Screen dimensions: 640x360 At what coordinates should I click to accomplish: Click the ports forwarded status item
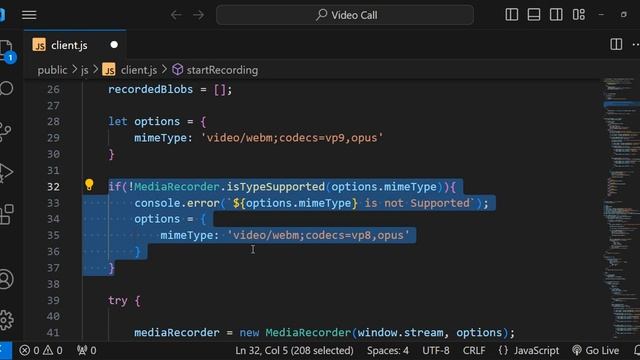(87, 350)
